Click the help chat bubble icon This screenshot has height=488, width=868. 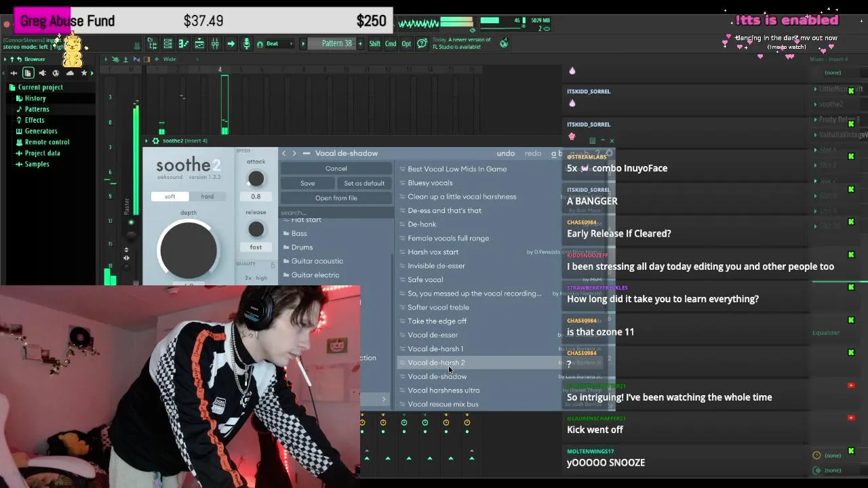click(x=422, y=43)
